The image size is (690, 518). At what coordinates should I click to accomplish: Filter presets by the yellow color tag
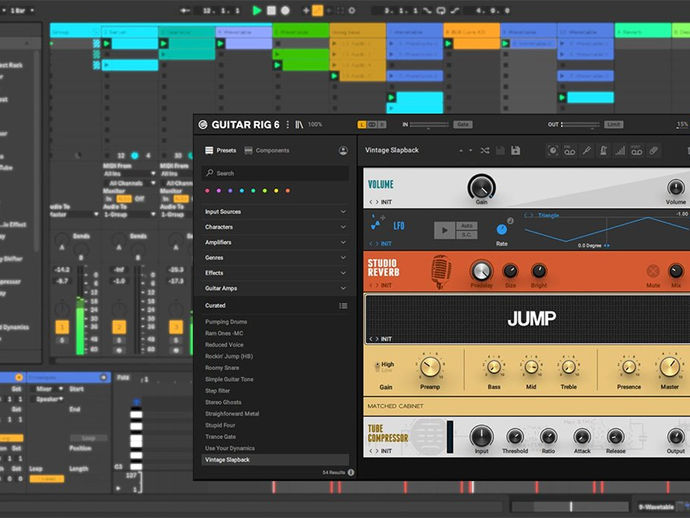click(x=276, y=191)
